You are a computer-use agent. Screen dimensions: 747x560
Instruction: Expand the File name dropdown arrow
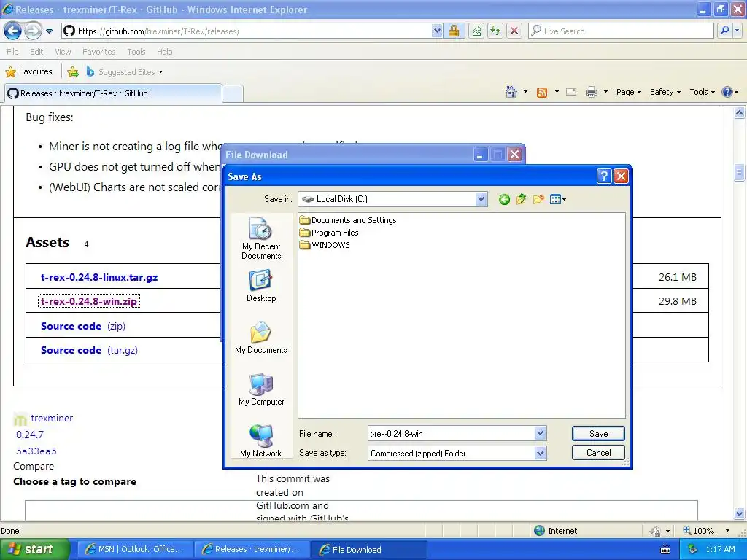[x=540, y=433]
